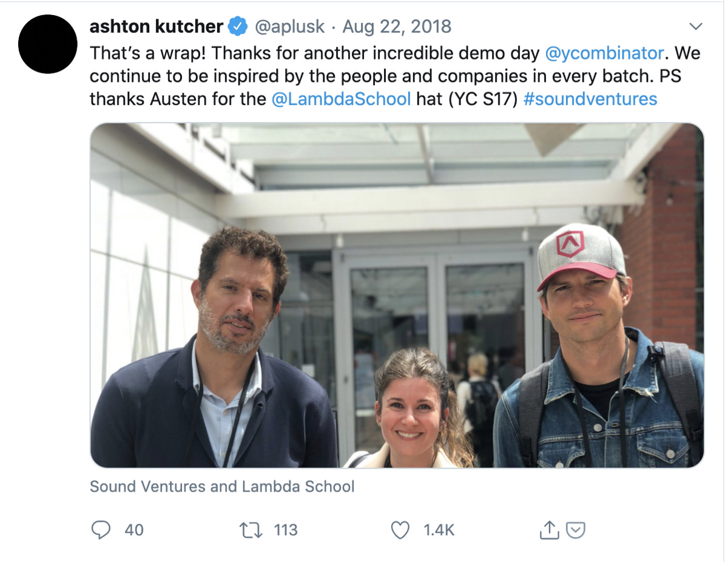Open the @ycombinator mention link
This screenshot has width=728, height=562.
pos(604,53)
